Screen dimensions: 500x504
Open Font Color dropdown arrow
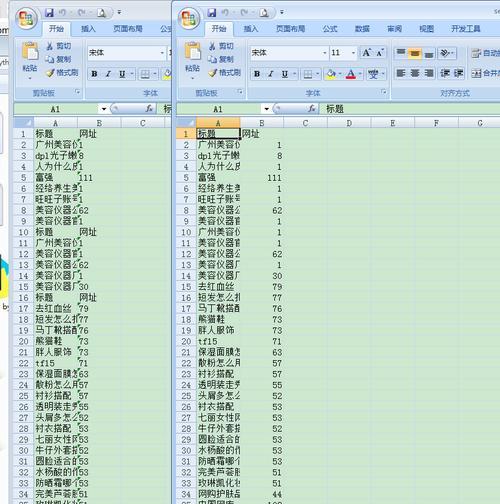360,74
